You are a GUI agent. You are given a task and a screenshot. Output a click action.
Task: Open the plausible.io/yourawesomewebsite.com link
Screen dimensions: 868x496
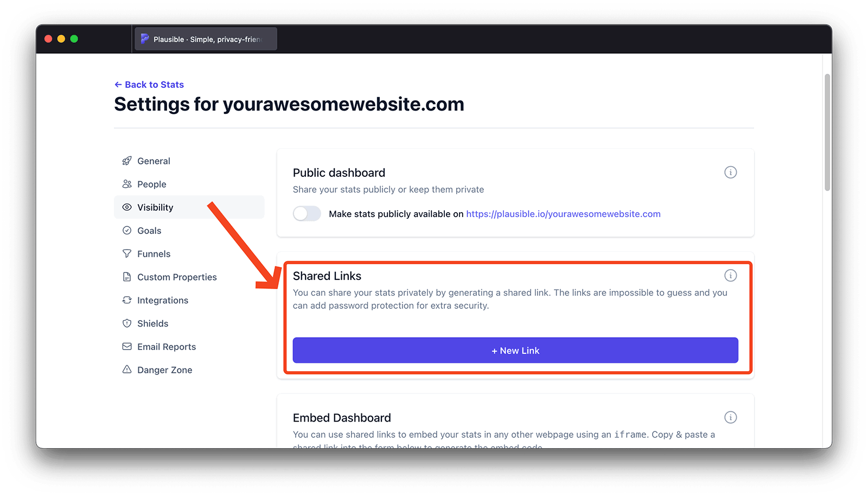[x=563, y=214]
